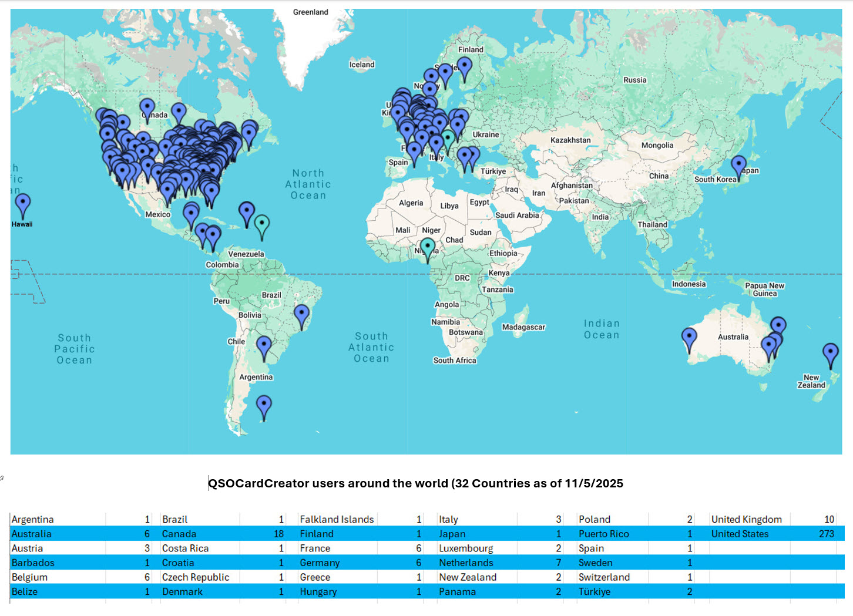Select the blue pin in Brazil
Screen dimensions: 853x616
pos(301,314)
